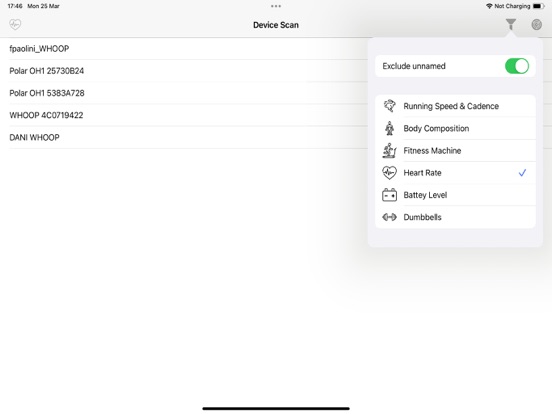Open the filter funnel icon
The image size is (552, 414).
510,24
